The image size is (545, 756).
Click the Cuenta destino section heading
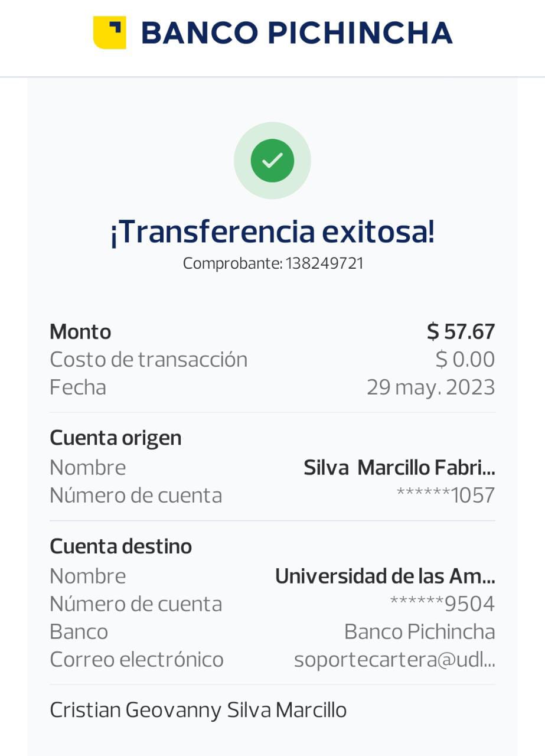coord(121,546)
